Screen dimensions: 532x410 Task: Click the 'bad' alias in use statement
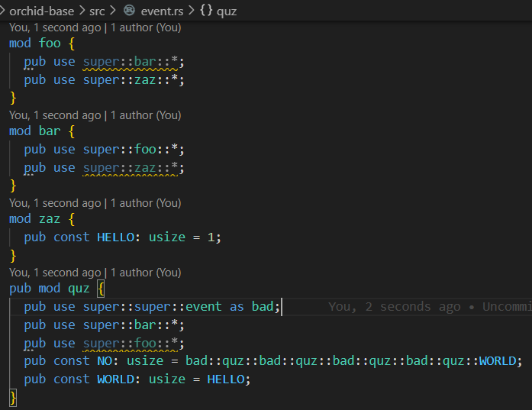[x=263, y=307]
